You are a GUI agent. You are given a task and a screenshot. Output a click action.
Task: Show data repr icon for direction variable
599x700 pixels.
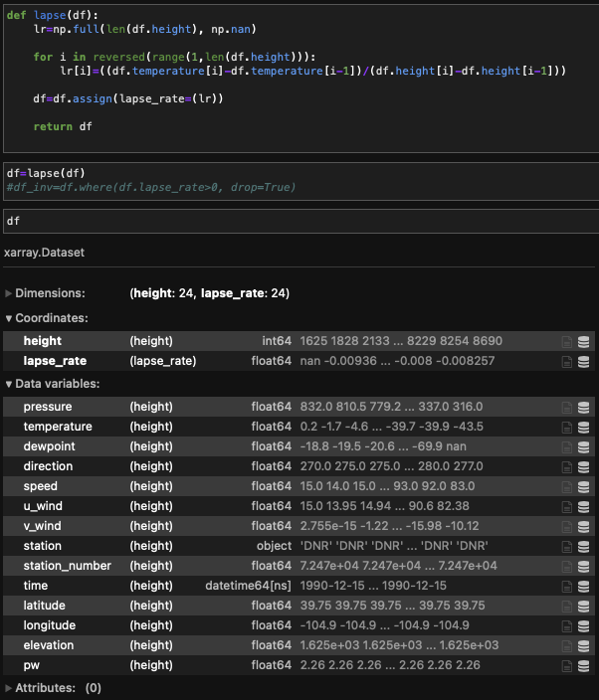click(x=583, y=467)
